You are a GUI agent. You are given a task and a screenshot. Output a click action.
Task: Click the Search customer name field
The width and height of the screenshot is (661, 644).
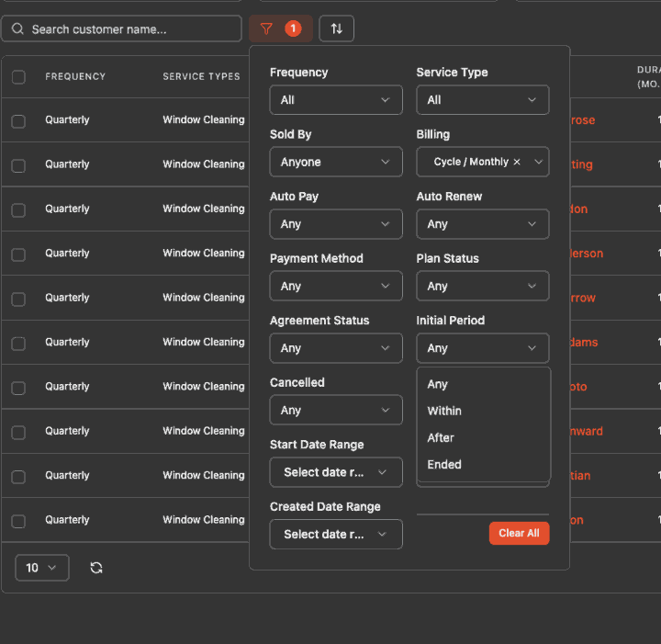[x=122, y=28]
